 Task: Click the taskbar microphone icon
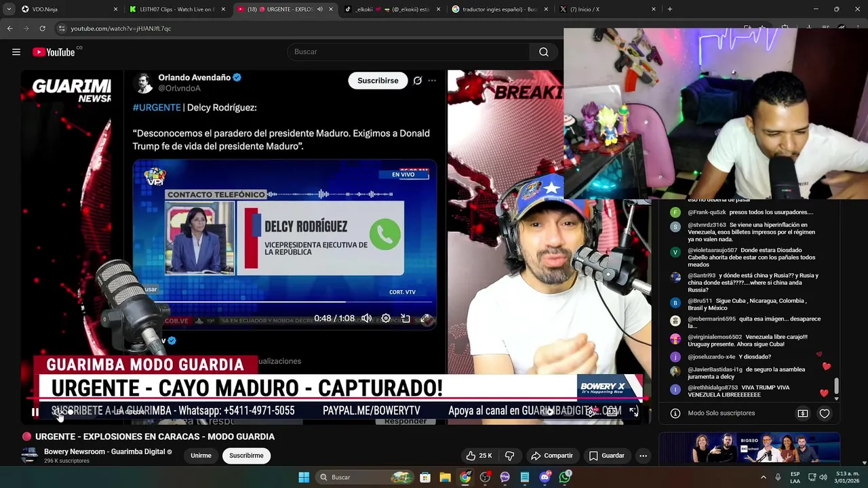click(x=778, y=477)
